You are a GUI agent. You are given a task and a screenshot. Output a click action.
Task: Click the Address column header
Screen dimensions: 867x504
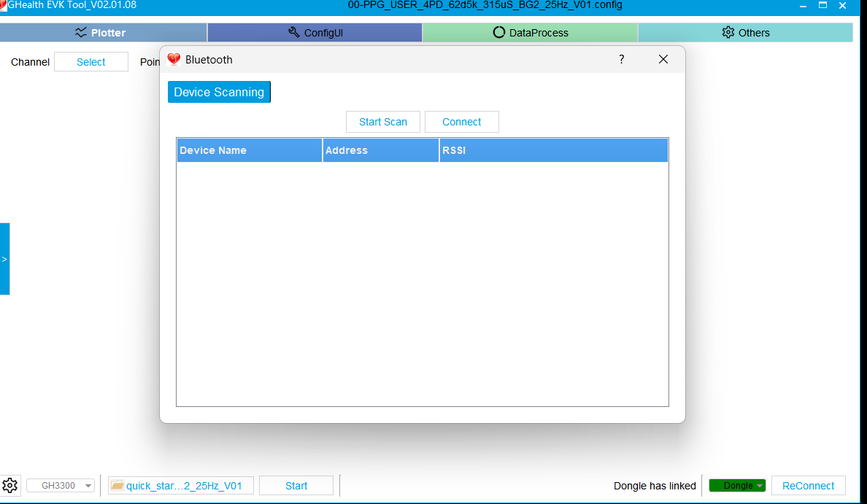[x=380, y=150]
